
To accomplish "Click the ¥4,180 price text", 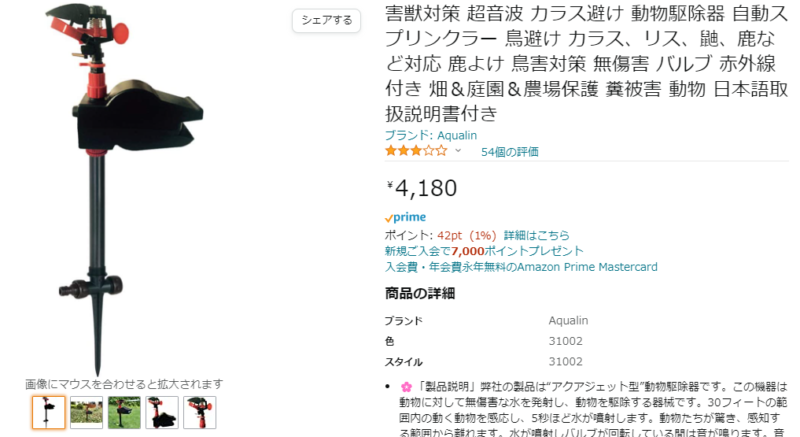I will (421, 188).
